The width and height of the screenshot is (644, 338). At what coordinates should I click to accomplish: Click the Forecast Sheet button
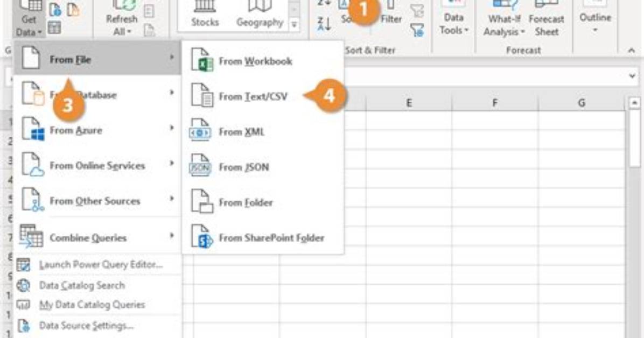click(x=547, y=18)
